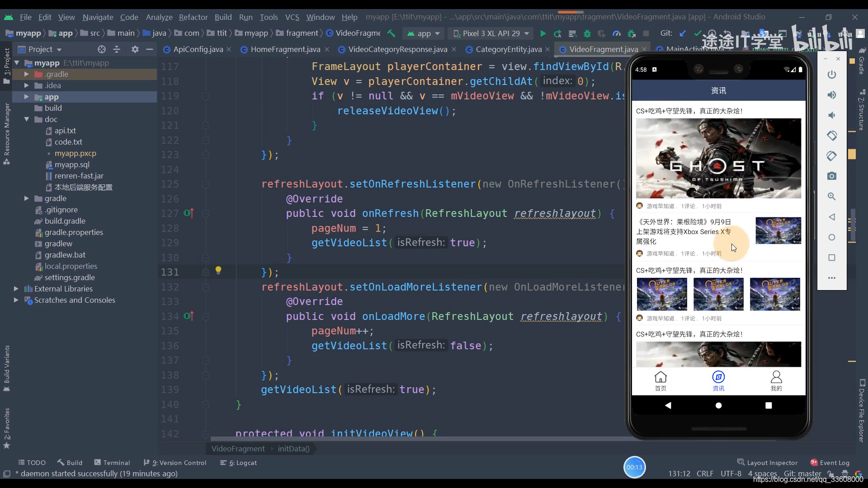Screen dimensions: 868x488
Task: Collapse the myapp root folder
Action: pos(17,63)
